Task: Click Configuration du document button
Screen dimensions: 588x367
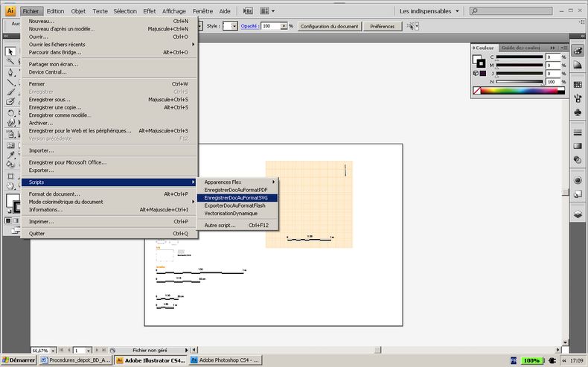Action: (329, 26)
